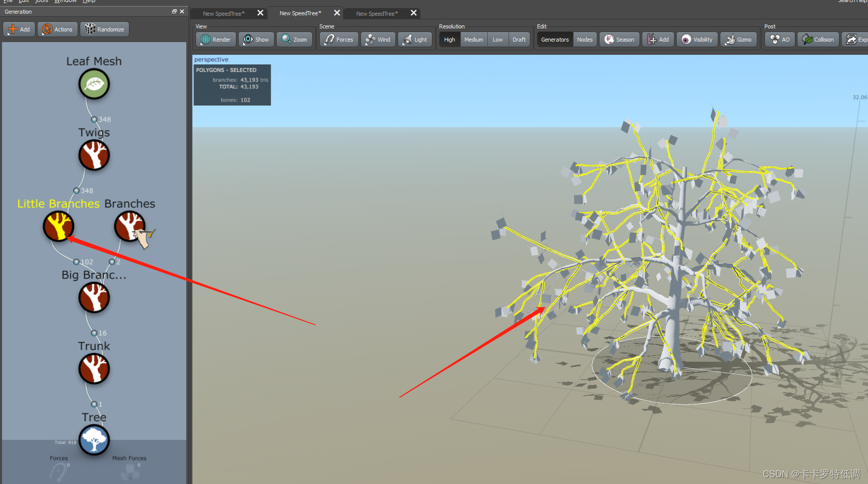Open the Help menu

pyautogui.click(x=89, y=2)
